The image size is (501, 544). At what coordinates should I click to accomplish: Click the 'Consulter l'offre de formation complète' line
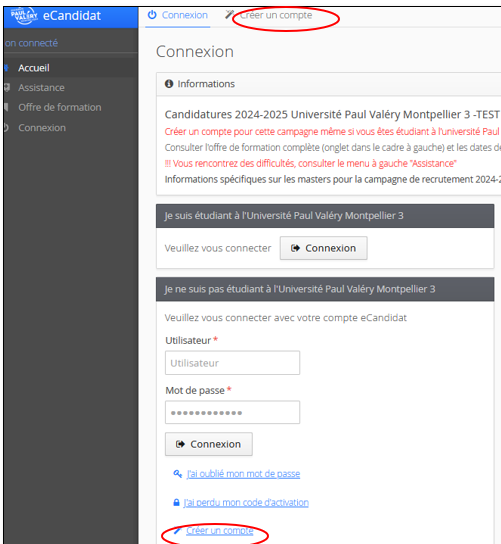click(333, 148)
